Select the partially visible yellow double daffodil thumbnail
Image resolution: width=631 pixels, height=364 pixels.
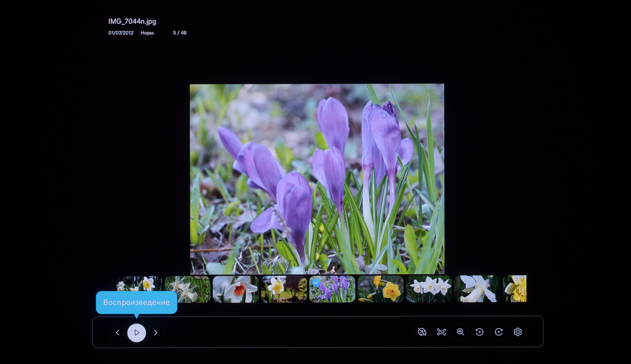click(x=515, y=289)
